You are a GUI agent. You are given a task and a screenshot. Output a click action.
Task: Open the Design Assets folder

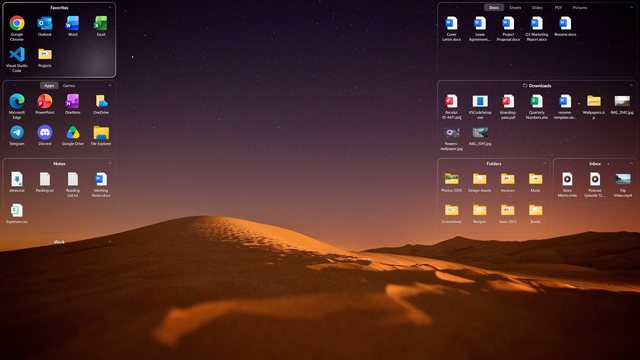pos(480,179)
